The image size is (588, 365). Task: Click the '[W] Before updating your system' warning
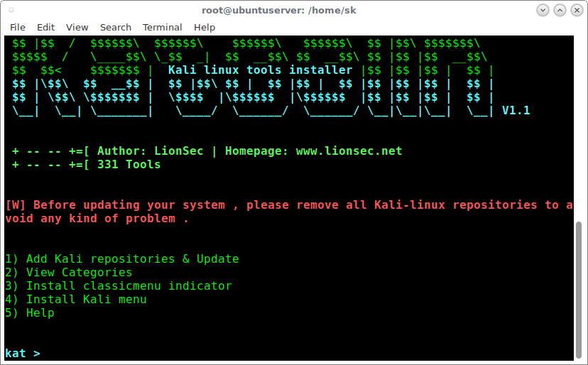point(289,212)
